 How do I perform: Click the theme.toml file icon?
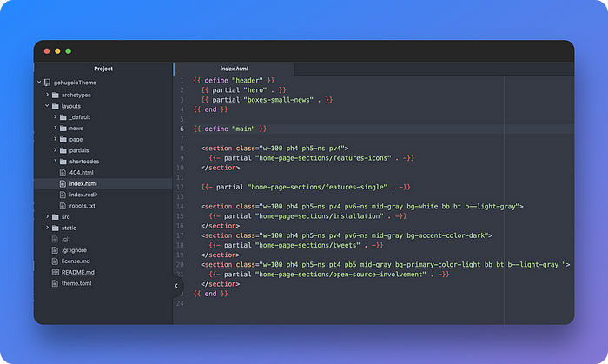(55, 283)
